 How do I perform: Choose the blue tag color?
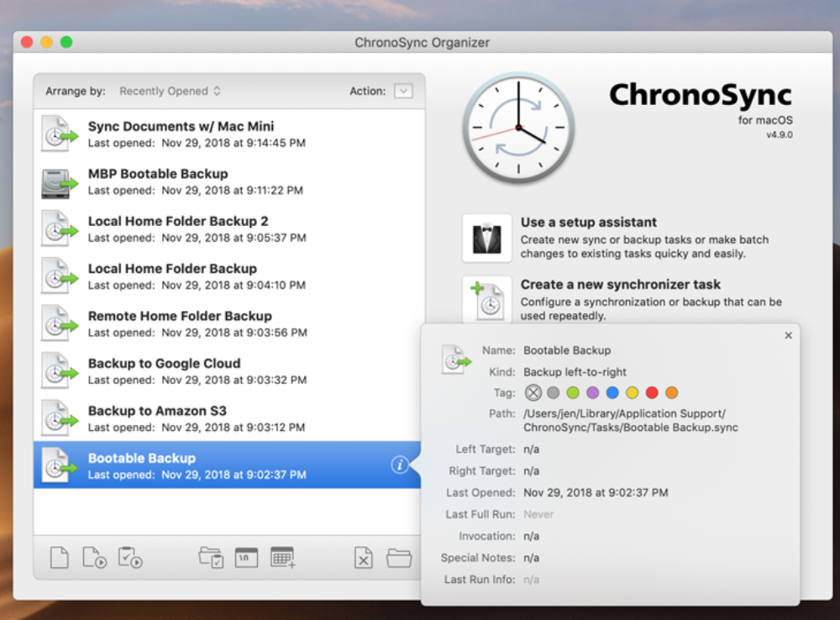612,393
